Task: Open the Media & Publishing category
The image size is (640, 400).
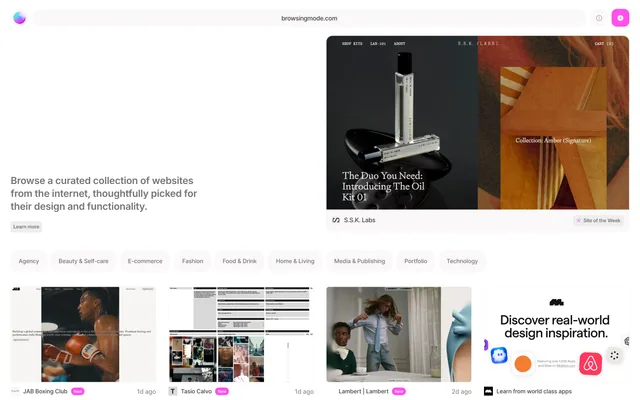Action: pyautogui.click(x=359, y=261)
